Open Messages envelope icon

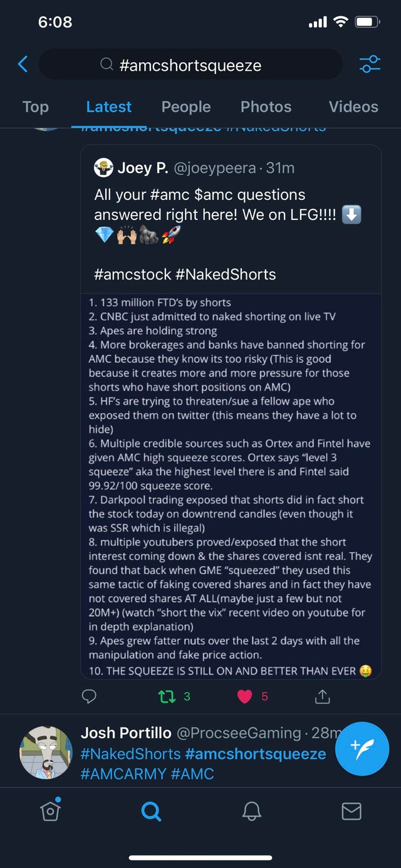point(352,812)
